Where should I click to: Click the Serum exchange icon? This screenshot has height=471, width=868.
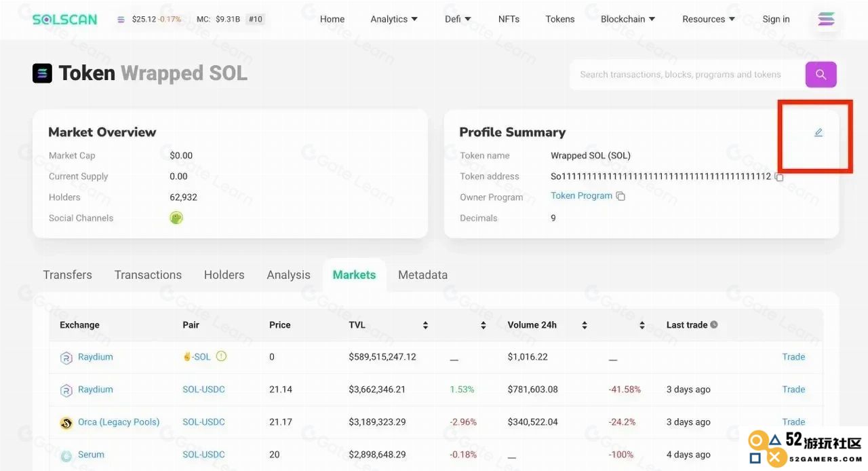coord(66,455)
